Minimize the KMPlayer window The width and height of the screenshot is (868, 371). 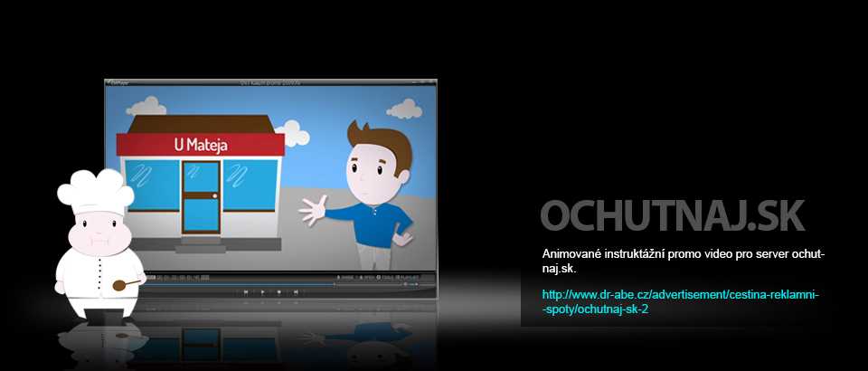point(414,82)
